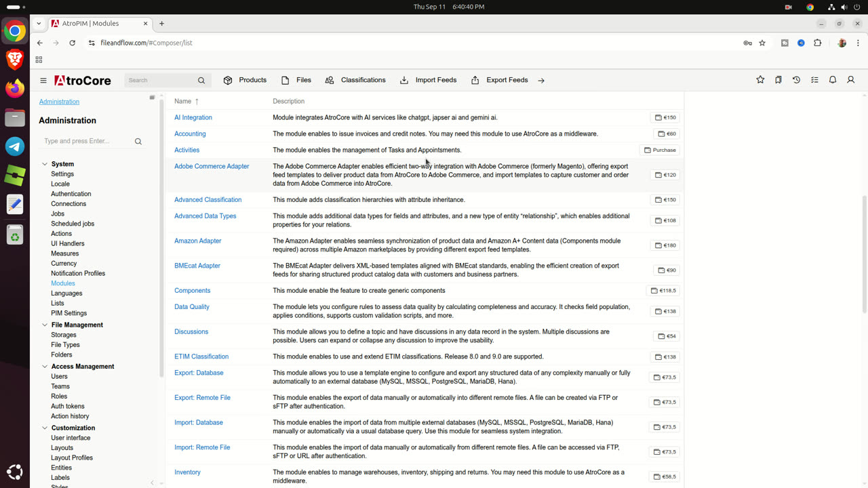Open the last viewed history icon
The image size is (868, 488).
(796, 80)
